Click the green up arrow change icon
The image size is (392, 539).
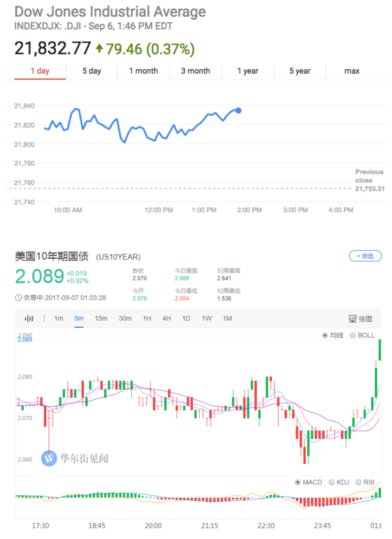(99, 48)
